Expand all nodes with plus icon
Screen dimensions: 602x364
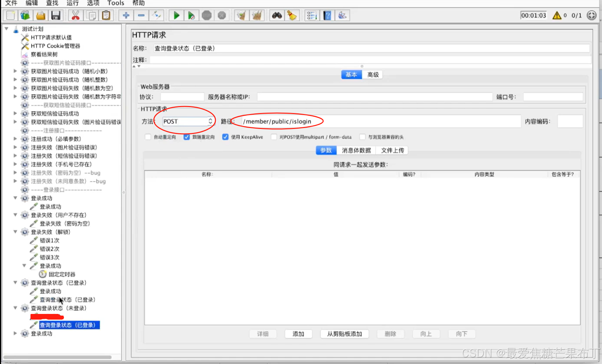(x=126, y=15)
